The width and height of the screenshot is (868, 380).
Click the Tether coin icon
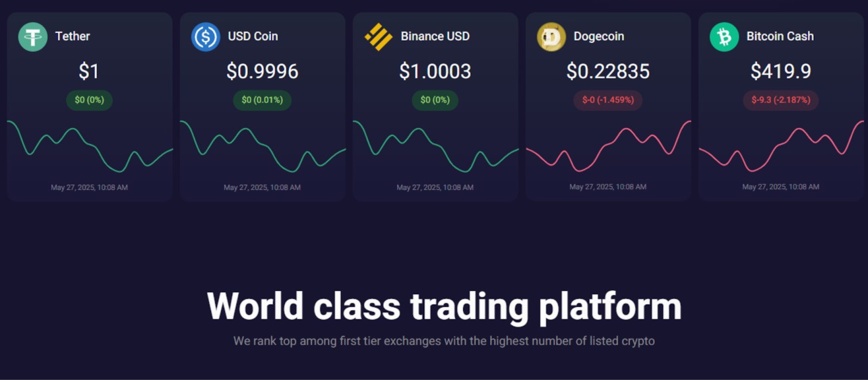coord(33,37)
